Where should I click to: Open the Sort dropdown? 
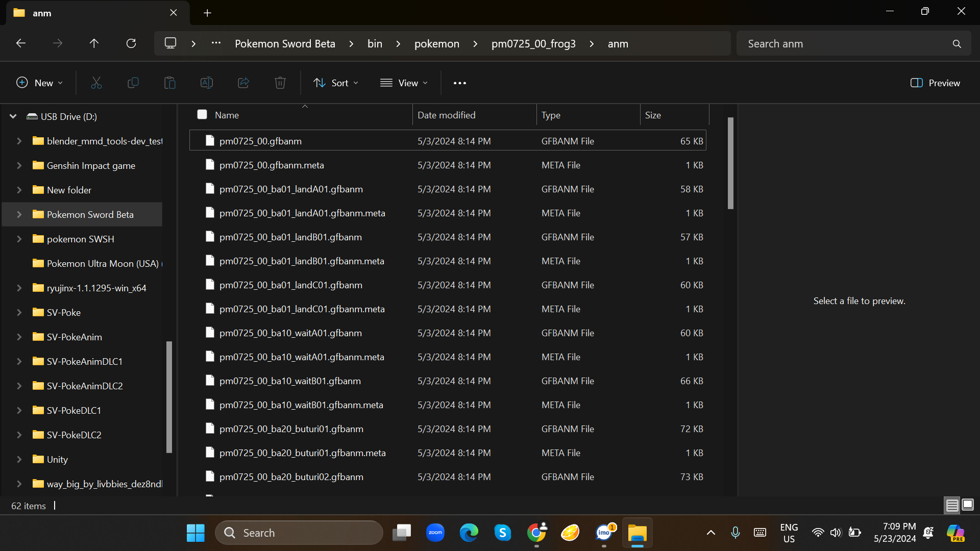[336, 83]
